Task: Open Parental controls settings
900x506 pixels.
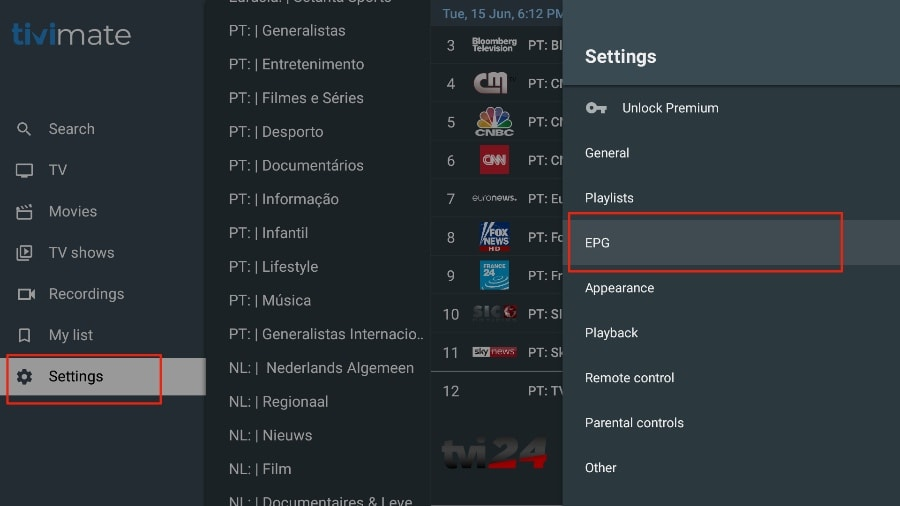Action: (x=634, y=423)
